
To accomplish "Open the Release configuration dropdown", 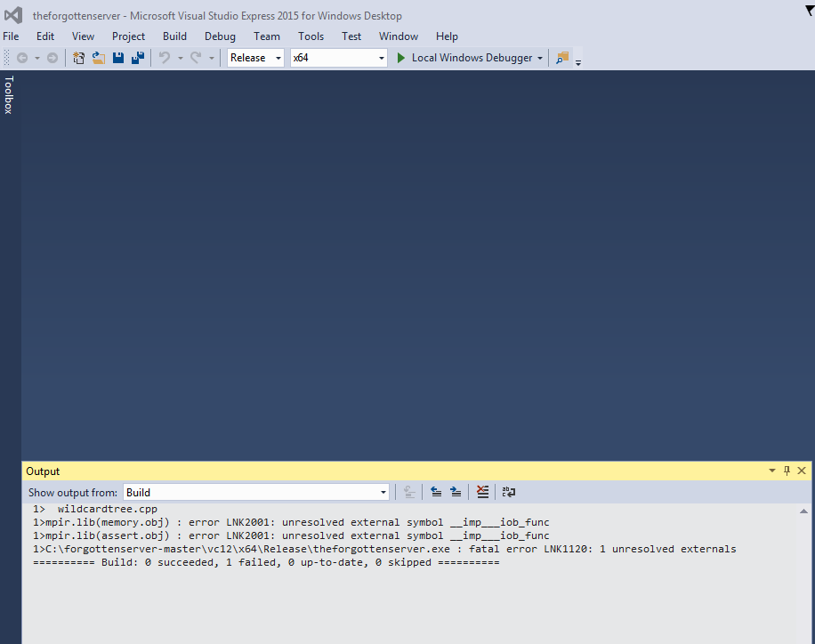I will pos(255,58).
